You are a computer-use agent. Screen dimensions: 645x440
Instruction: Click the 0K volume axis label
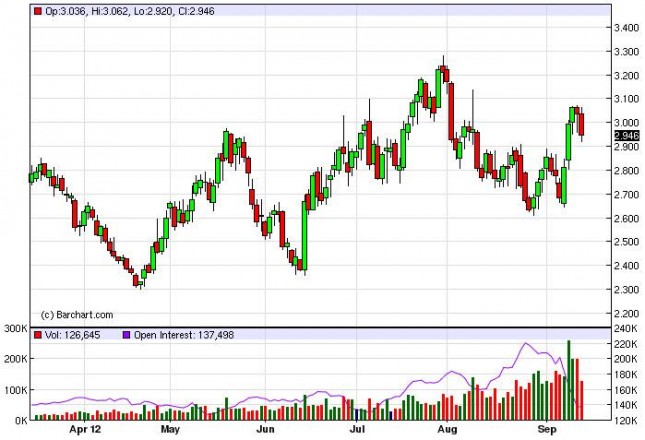(x=20, y=421)
